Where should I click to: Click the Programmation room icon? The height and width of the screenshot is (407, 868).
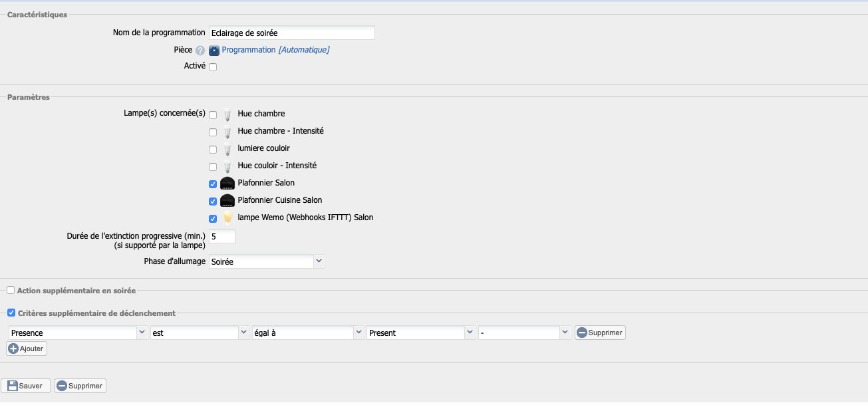214,51
